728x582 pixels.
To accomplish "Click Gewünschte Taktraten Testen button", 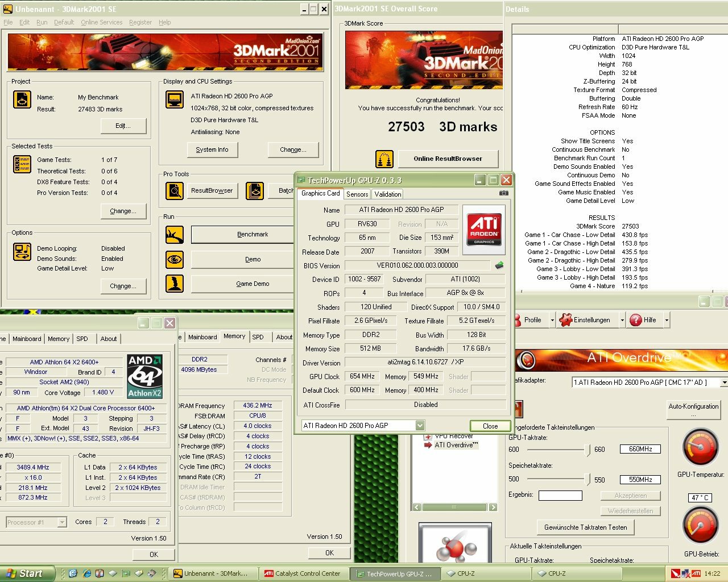I will 586,527.
